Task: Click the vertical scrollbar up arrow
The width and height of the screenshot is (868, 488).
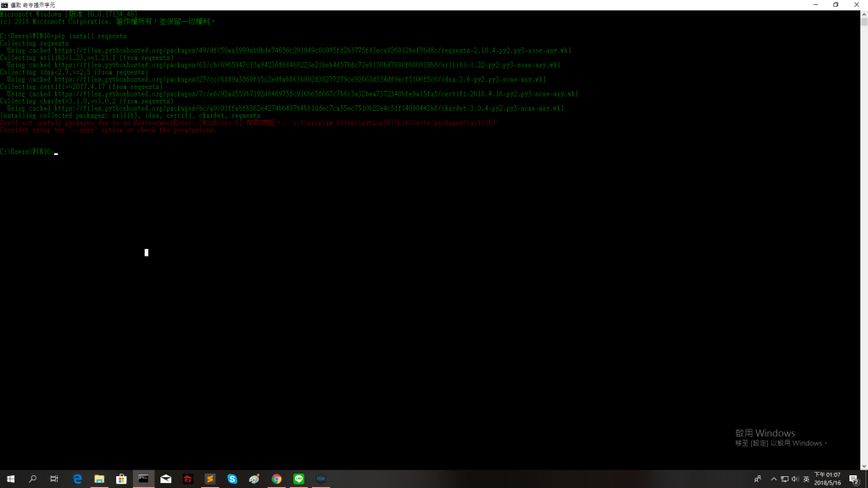Action: pos(864,14)
